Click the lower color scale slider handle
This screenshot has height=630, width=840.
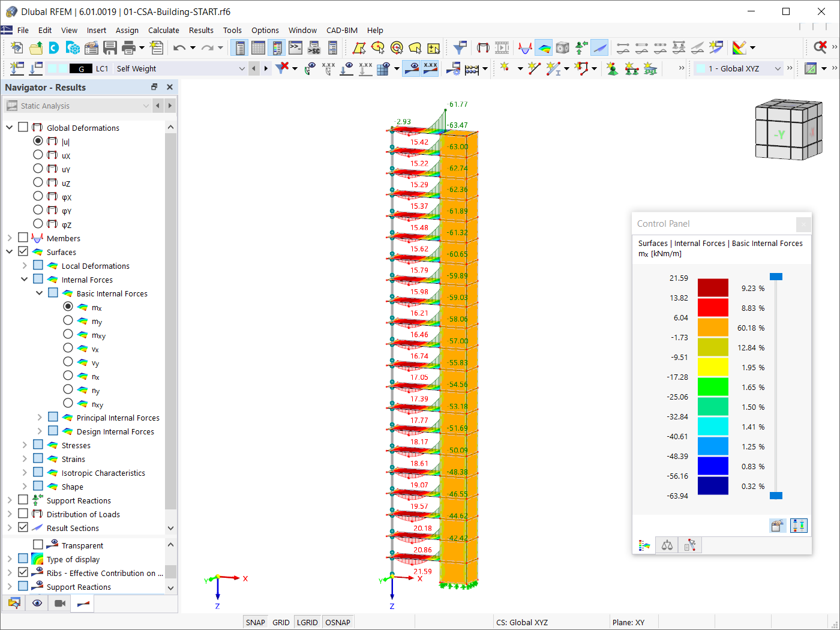(x=776, y=496)
